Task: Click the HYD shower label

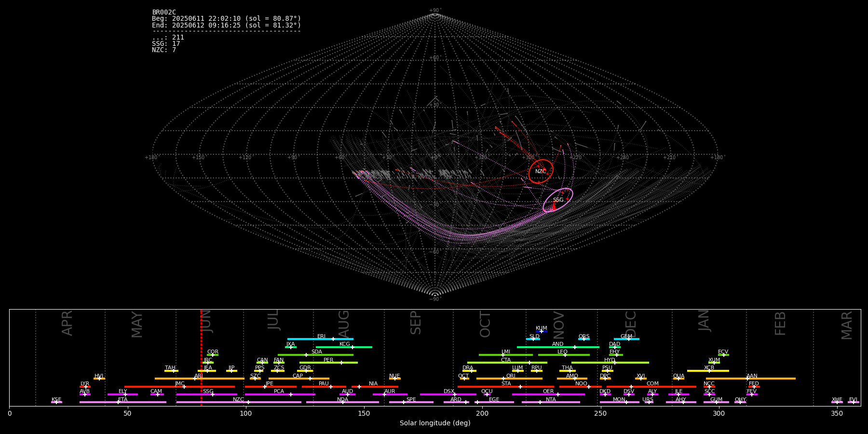Action: click(610, 360)
